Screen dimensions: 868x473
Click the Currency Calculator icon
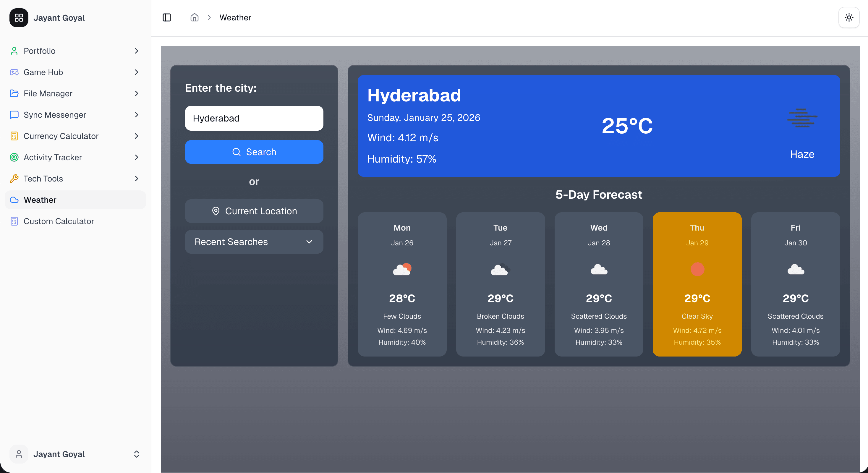click(x=14, y=136)
